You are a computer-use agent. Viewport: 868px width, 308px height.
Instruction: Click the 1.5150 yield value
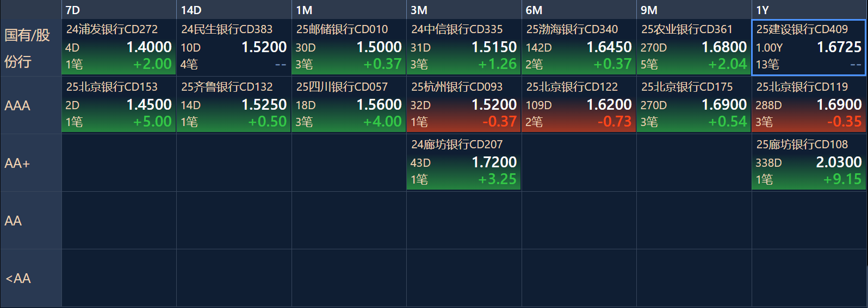494,47
